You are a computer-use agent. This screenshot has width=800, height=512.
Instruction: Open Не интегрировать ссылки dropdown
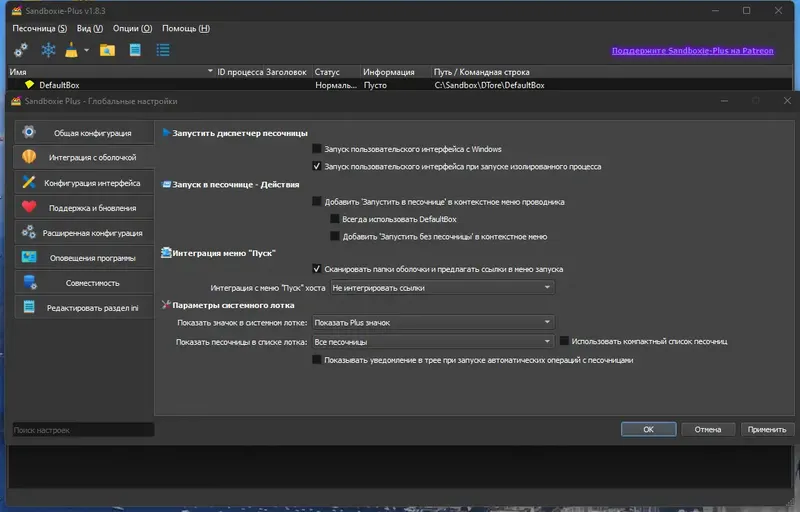(442, 288)
